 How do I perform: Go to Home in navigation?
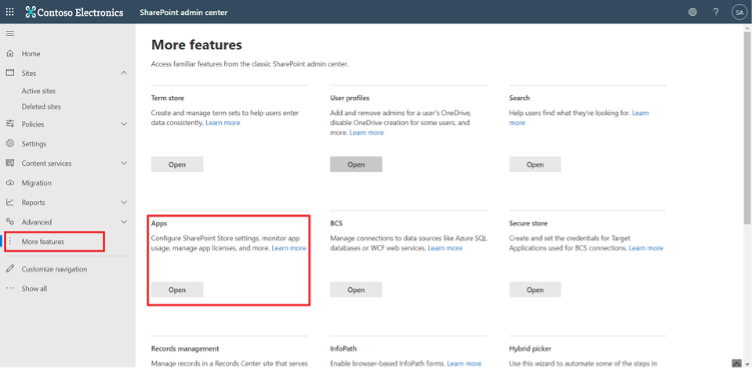pos(31,54)
